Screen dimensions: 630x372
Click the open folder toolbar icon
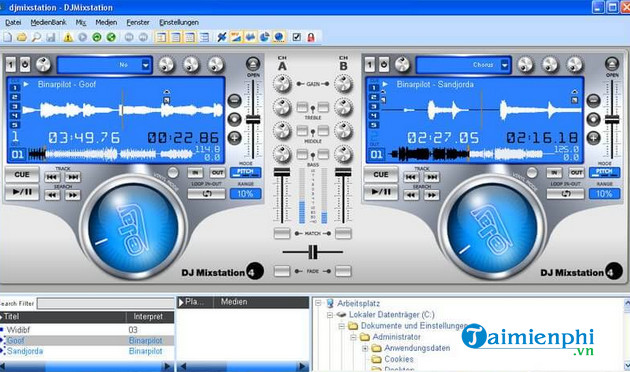(x=22, y=37)
